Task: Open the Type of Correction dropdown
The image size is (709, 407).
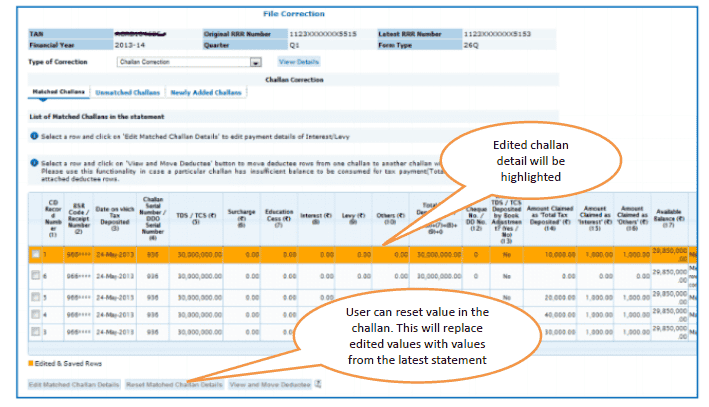Action: [256, 62]
